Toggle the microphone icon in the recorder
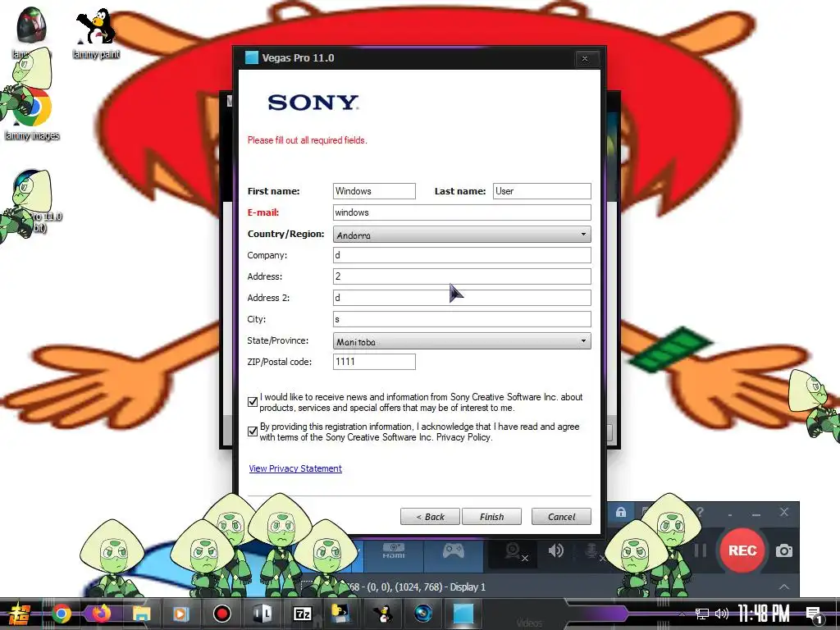 [592, 550]
